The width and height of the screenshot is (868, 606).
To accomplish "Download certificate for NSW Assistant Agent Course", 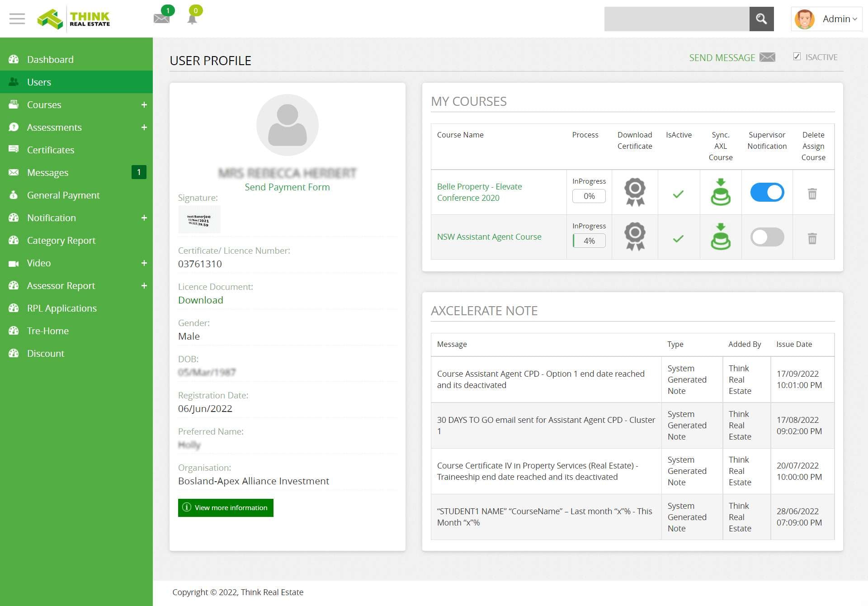I will 635,237.
